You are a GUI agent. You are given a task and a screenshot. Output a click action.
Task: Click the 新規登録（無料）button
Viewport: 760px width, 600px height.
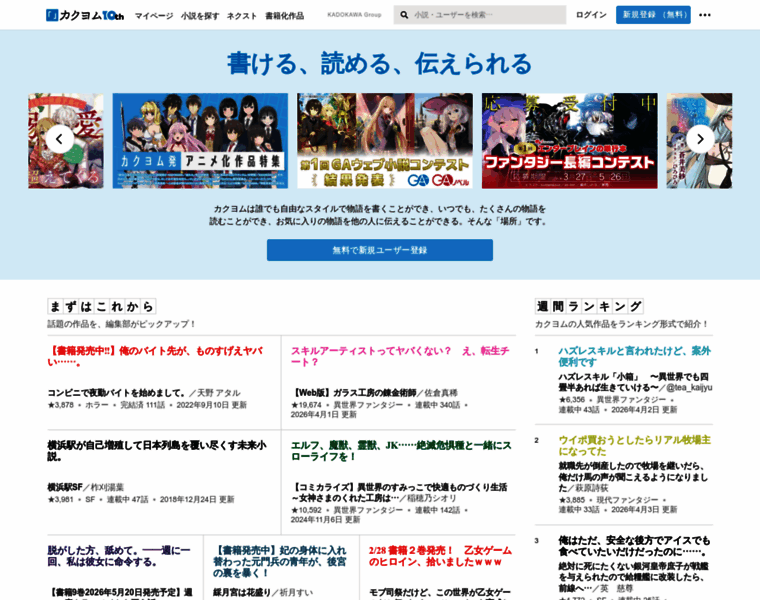pyautogui.click(x=653, y=15)
